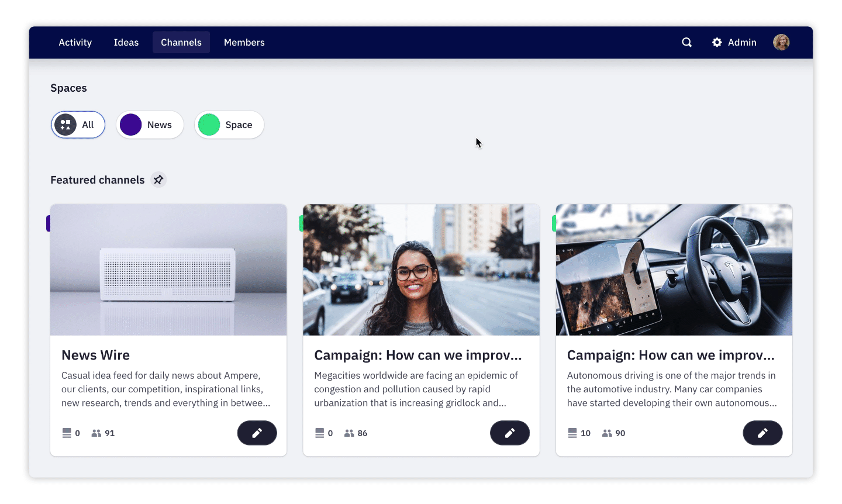Click the Tesla interior card thumbnail
Image resolution: width=842 pixels, height=504 pixels.
pos(674,270)
